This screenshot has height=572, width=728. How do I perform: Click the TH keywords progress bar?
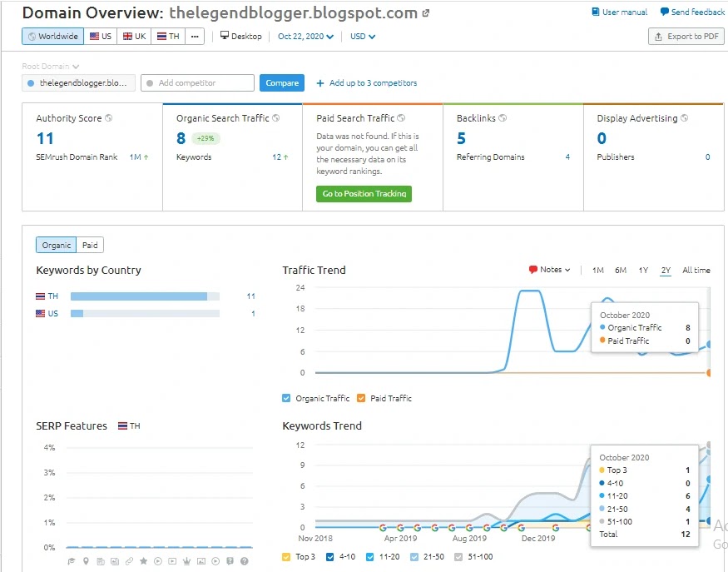[x=145, y=296]
